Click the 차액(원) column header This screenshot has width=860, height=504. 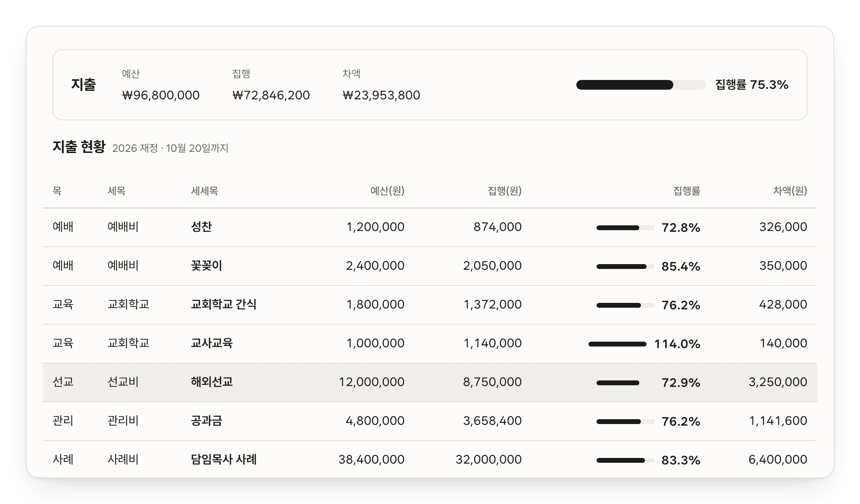click(790, 191)
